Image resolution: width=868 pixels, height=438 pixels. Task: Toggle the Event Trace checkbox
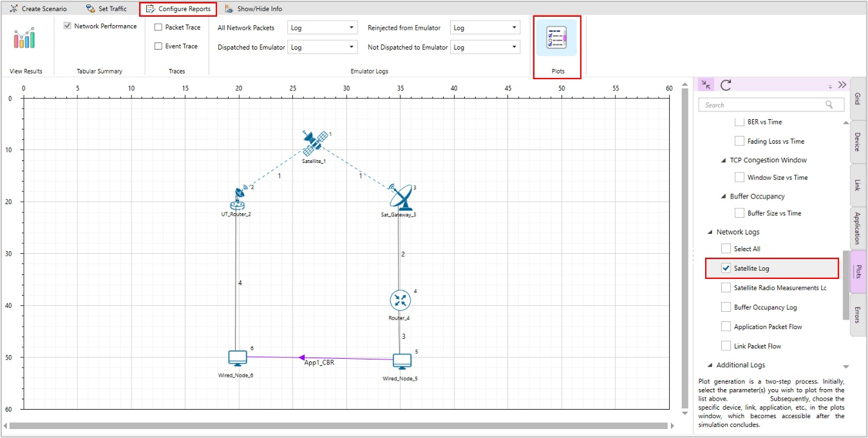(x=158, y=46)
